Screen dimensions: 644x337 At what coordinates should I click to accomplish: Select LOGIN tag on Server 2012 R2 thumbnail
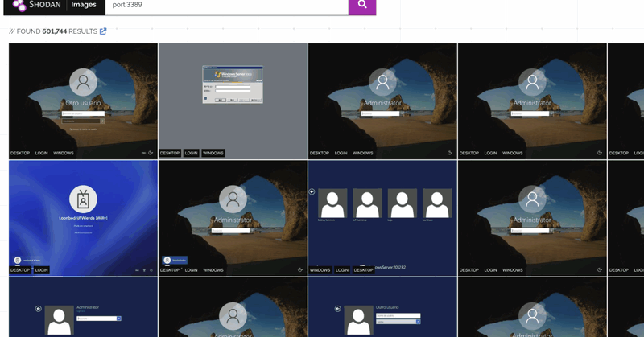coord(342,270)
